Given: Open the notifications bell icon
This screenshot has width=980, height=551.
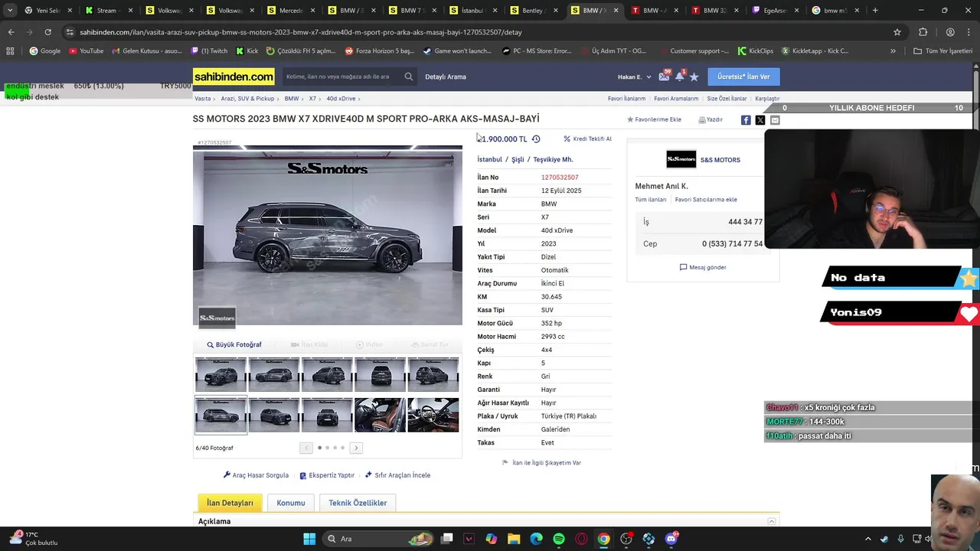Looking at the screenshot, I should pyautogui.click(x=679, y=77).
